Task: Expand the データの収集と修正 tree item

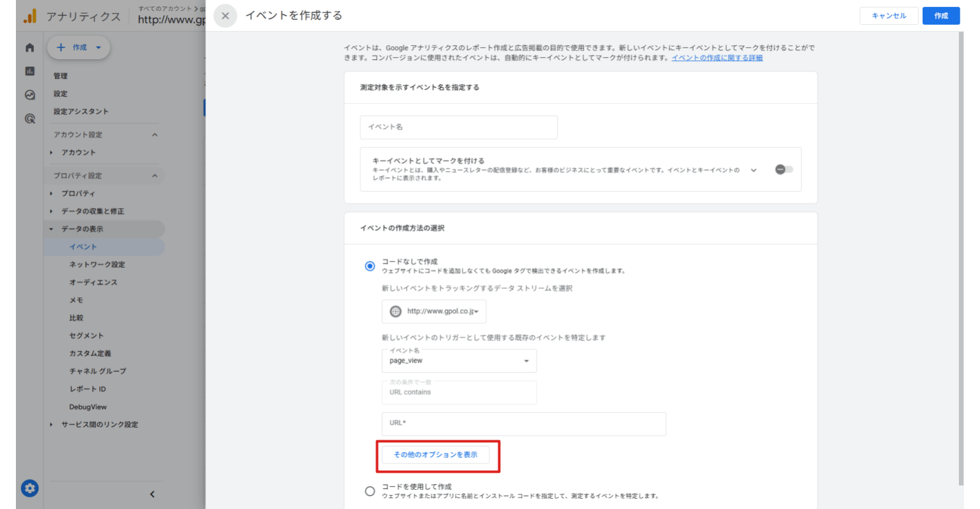Action: [x=92, y=211]
